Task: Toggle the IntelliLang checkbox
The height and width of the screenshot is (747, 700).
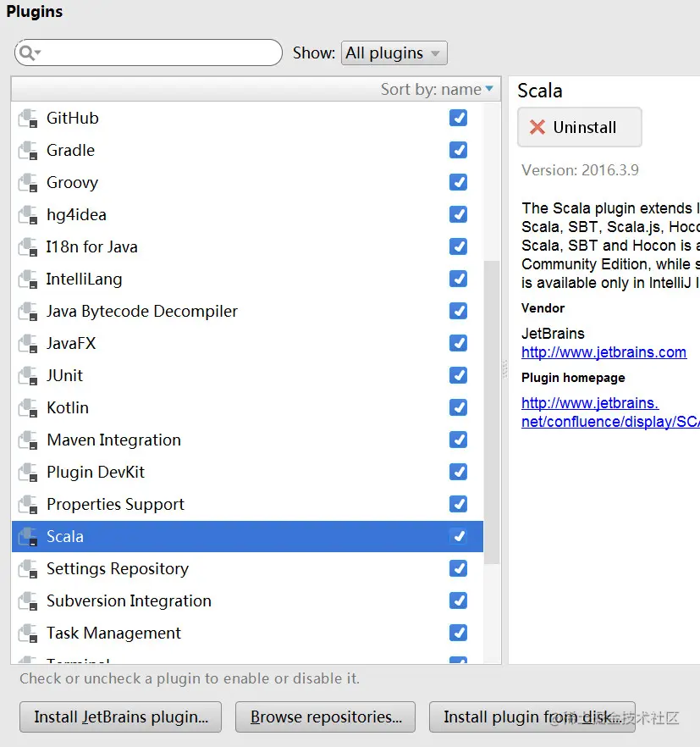Action: pyautogui.click(x=458, y=279)
